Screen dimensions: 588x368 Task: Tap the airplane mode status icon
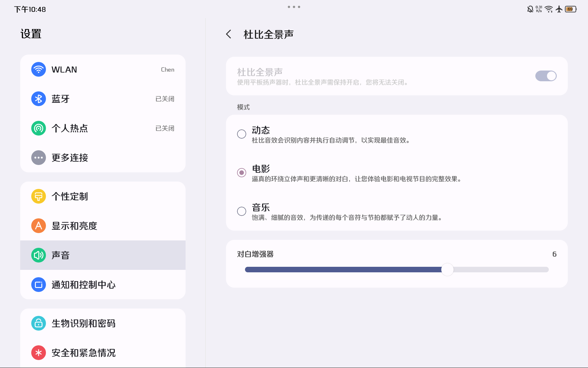559,9
